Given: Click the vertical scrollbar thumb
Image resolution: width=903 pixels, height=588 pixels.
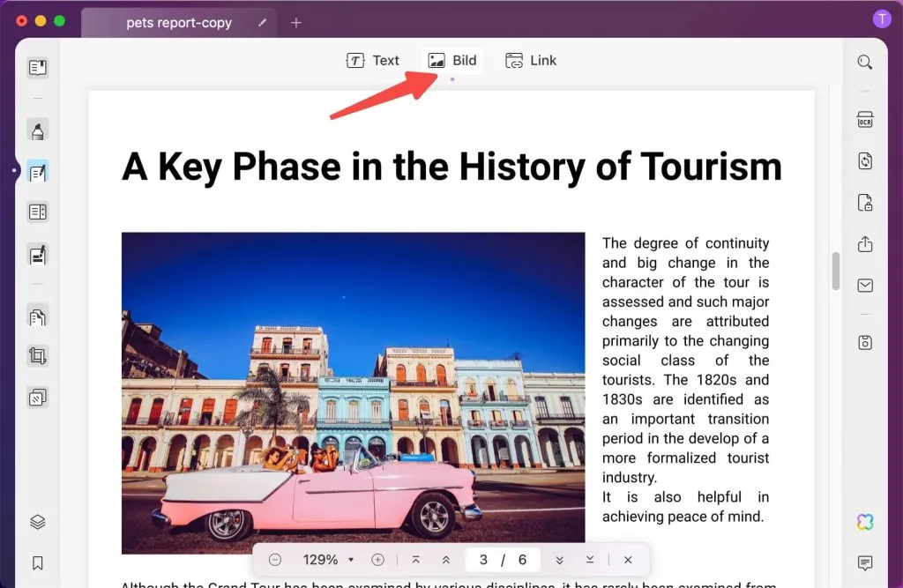Looking at the screenshot, I should (836, 271).
